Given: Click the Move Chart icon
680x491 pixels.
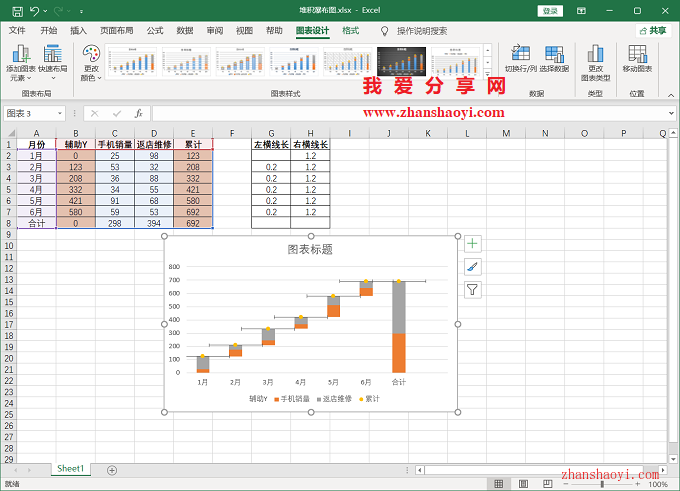Looking at the screenshot, I should coord(637,59).
